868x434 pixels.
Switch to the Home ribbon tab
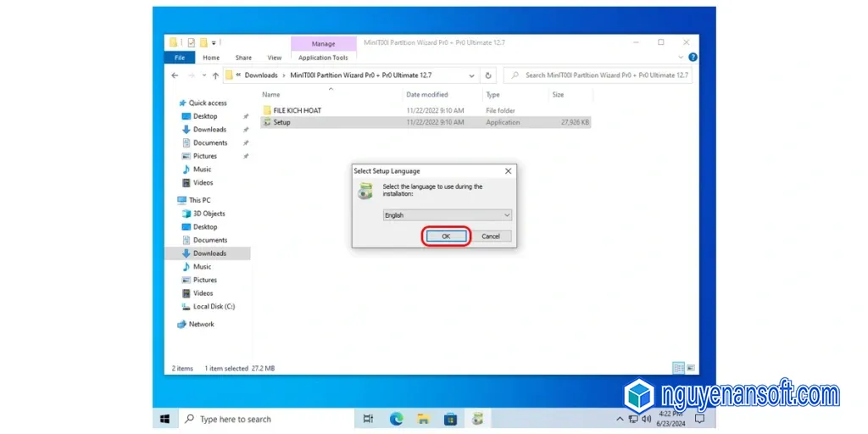point(211,58)
